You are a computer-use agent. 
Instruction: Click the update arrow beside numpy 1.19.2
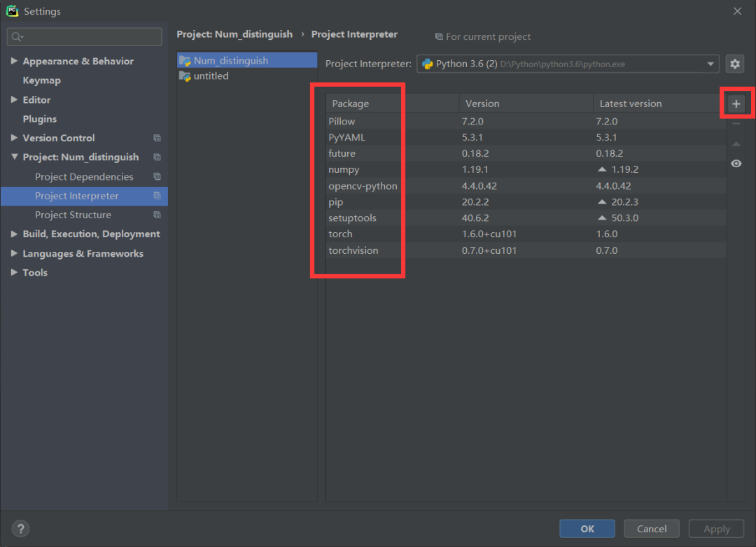click(x=602, y=169)
